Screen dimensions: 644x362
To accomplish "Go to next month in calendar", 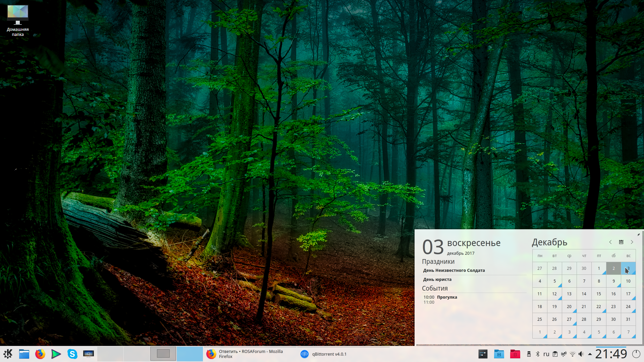I will [632, 242].
